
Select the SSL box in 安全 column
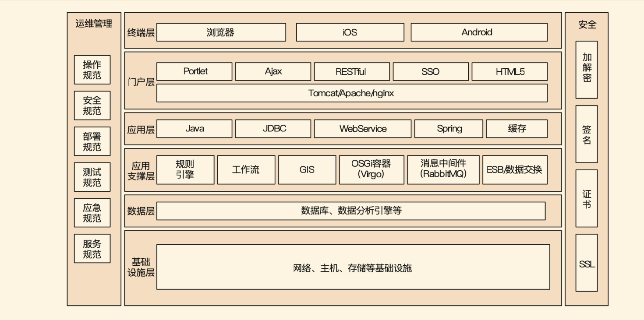click(586, 263)
